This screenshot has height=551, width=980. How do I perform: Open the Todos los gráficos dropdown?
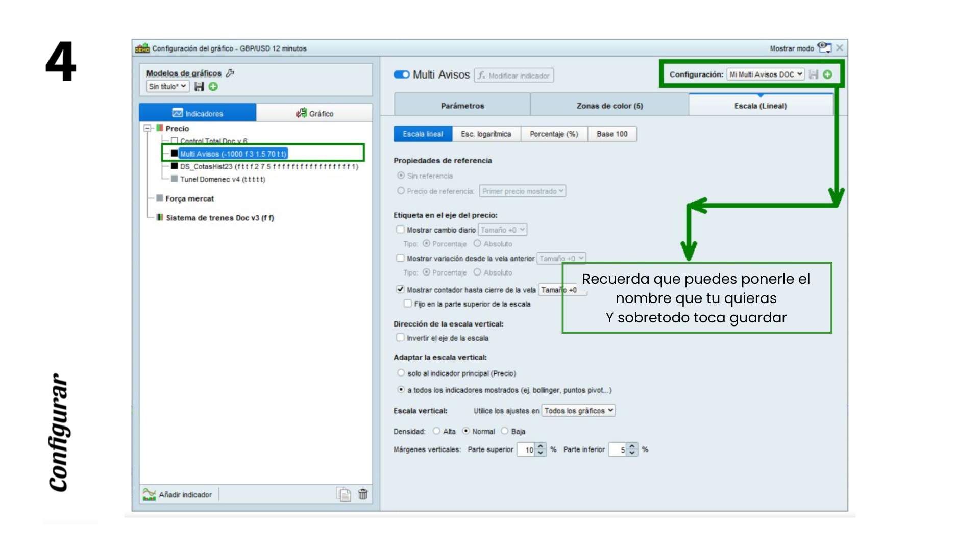coord(578,411)
